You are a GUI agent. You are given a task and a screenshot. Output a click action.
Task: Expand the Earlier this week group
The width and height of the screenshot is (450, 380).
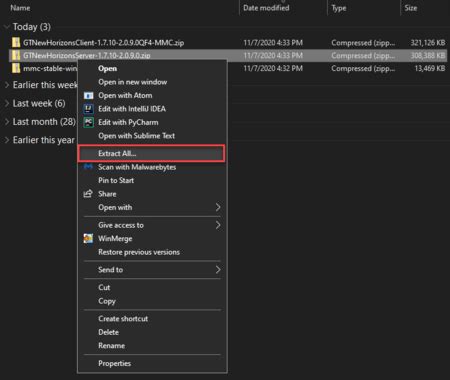[7, 85]
